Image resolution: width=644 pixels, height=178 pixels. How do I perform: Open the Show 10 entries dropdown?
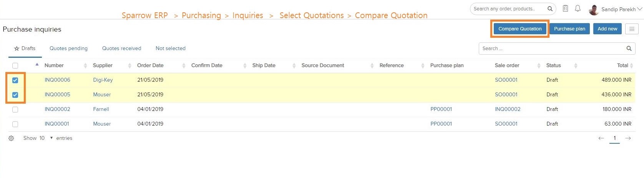[46, 138]
